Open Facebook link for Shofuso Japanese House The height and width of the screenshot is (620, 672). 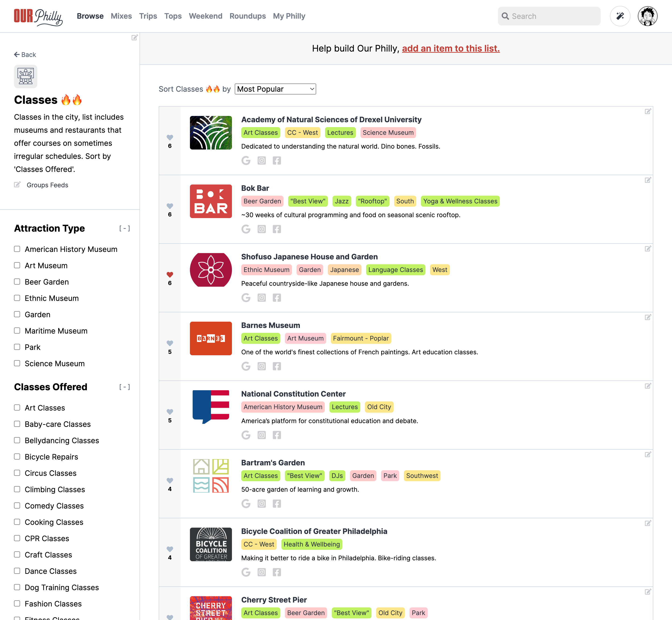click(276, 298)
